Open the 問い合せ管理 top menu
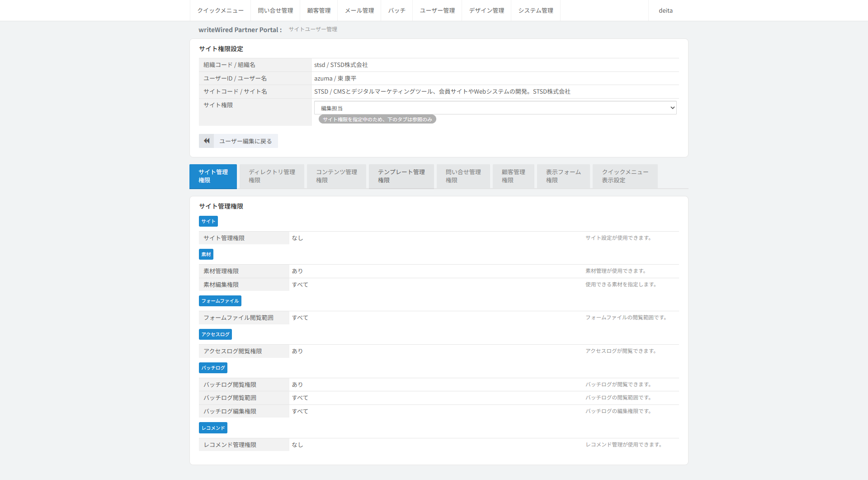Image resolution: width=868 pixels, height=480 pixels. (275, 10)
